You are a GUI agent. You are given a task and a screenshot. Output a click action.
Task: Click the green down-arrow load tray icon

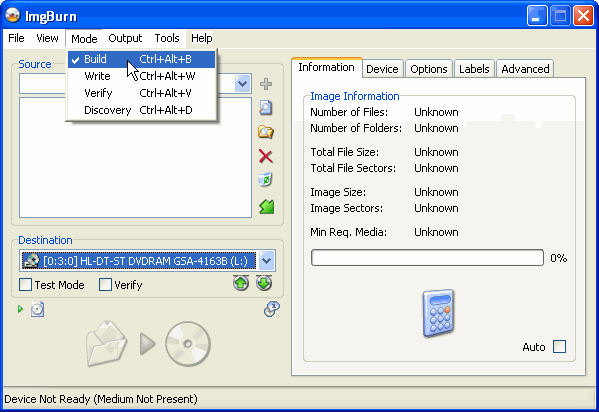tap(264, 283)
